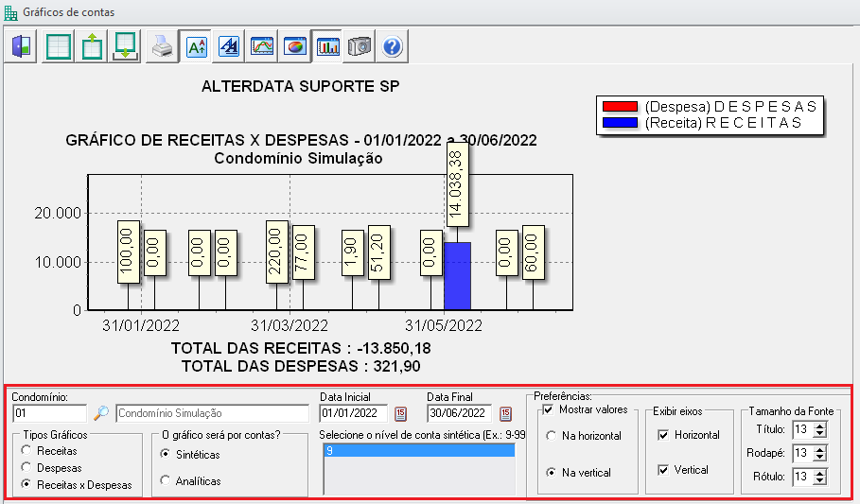Choose Sintéticas account option
Image resolution: width=860 pixels, height=504 pixels.
click(x=165, y=454)
